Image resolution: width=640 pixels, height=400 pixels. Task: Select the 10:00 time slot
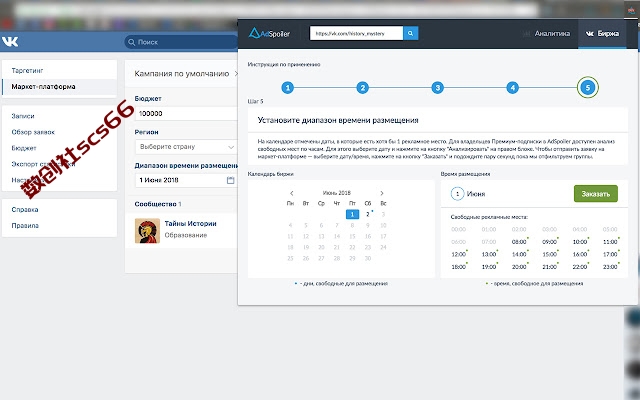tap(580, 242)
